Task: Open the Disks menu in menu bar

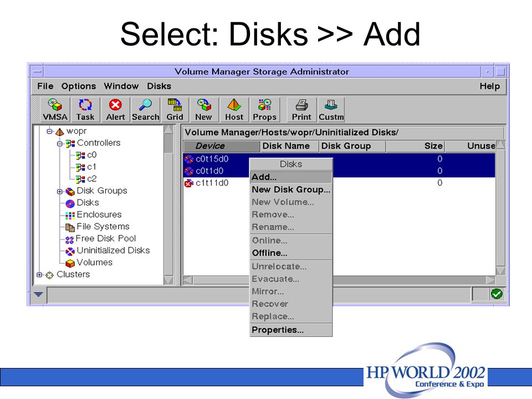Action: tap(159, 86)
